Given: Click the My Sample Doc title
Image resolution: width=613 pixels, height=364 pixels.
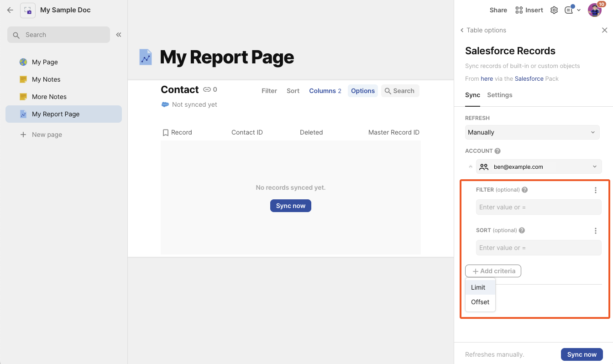Looking at the screenshot, I should pos(65,10).
